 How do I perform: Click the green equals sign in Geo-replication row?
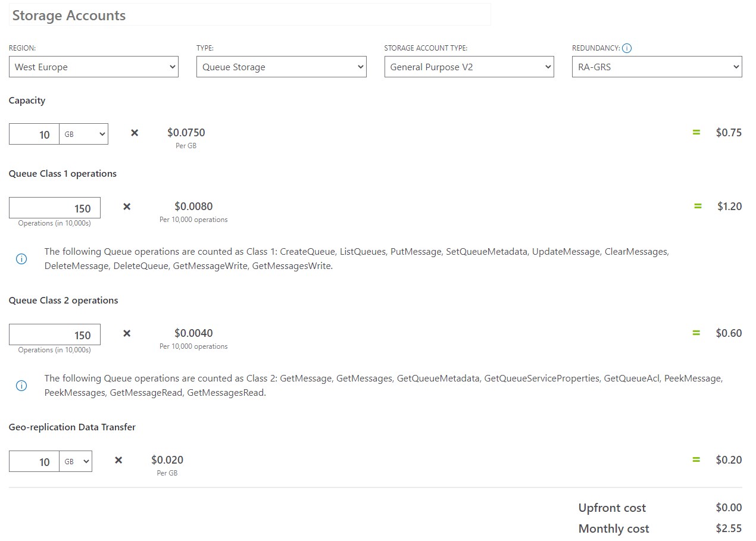pos(696,459)
